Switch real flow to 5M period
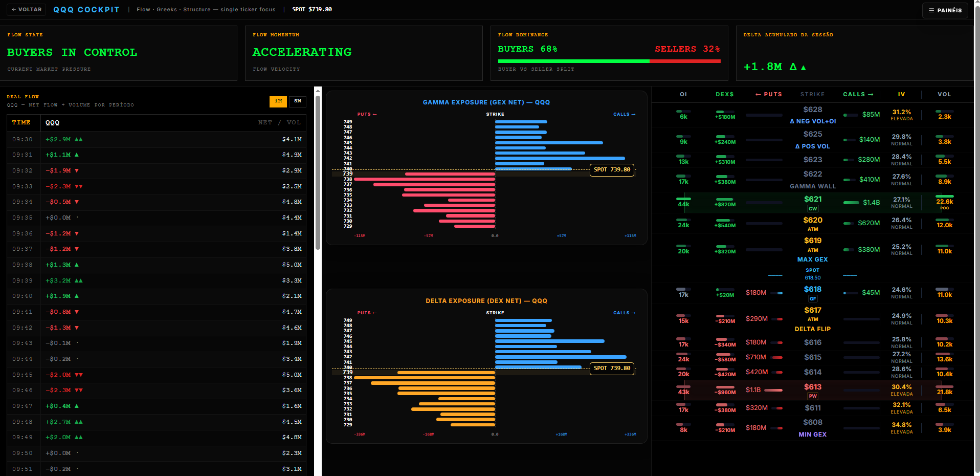The height and width of the screenshot is (476, 980). (298, 101)
